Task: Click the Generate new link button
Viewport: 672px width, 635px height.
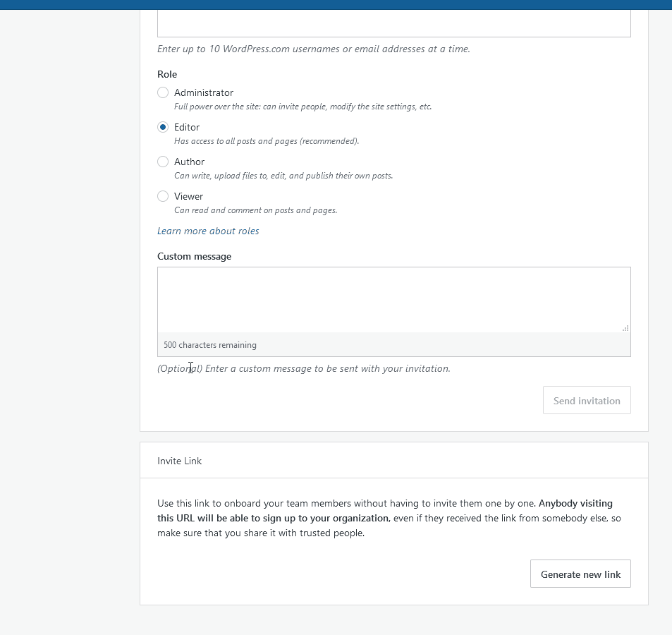Action: coord(580,574)
